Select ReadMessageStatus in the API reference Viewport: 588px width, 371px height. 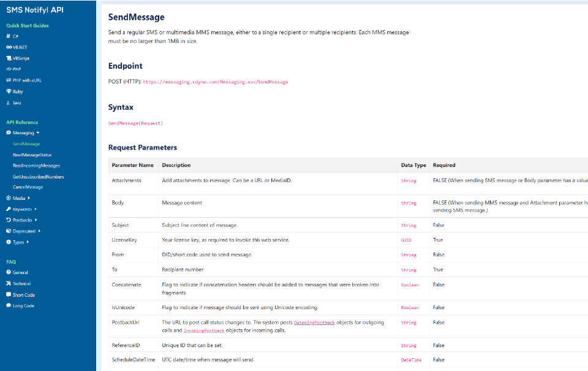point(32,155)
